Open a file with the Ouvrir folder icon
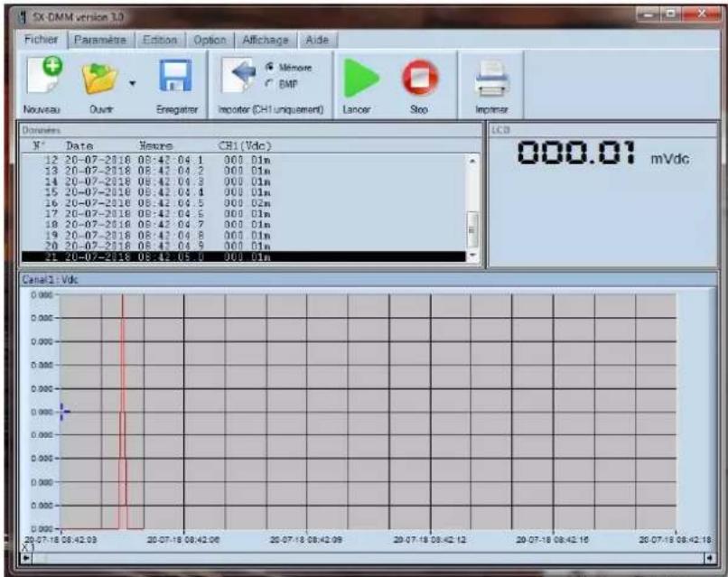The image size is (728, 577). [x=99, y=79]
